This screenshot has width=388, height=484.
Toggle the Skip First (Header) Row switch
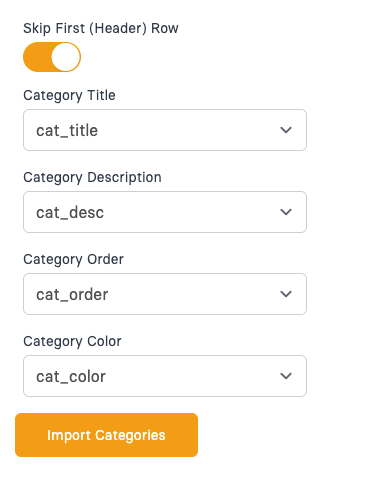coord(52,57)
